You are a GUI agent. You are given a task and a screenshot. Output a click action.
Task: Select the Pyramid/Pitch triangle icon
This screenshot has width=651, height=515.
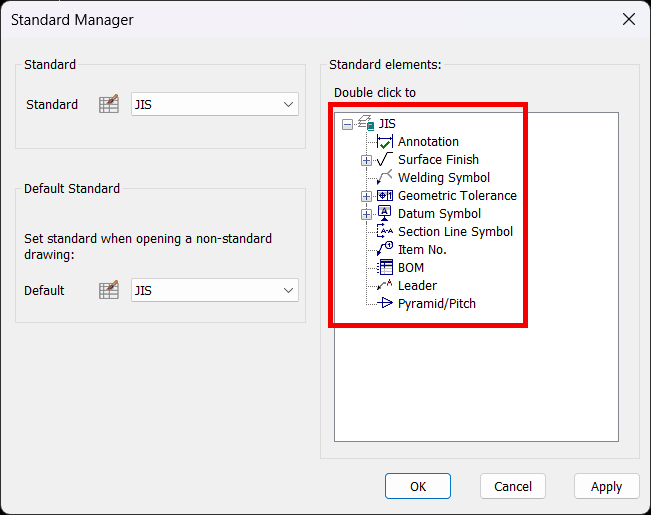coord(384,303)
